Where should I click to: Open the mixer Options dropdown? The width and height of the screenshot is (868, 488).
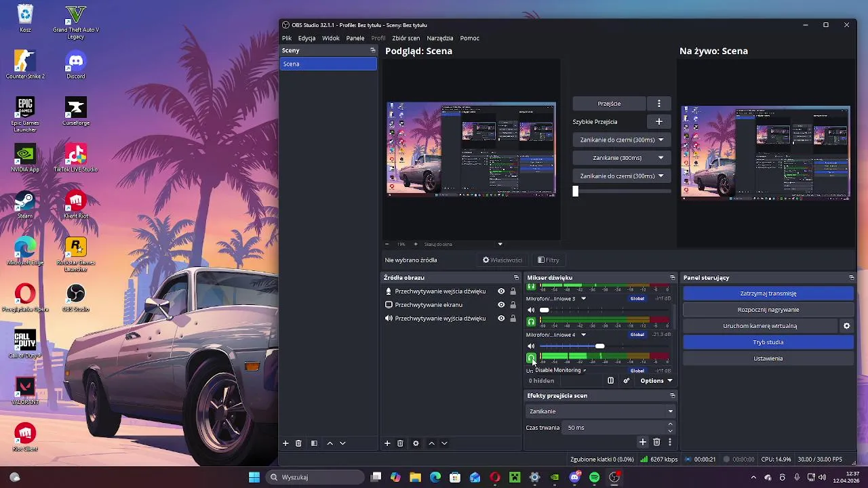point(656,381)
